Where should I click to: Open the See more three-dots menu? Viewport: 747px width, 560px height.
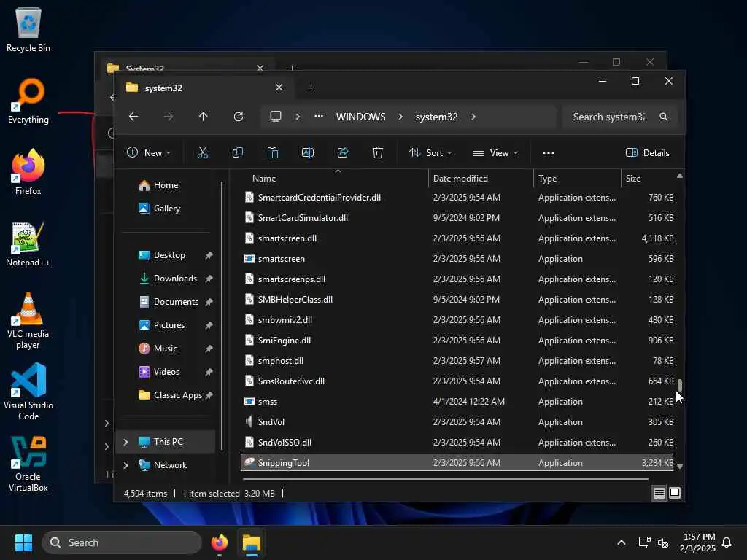click(x=549, y=153)
